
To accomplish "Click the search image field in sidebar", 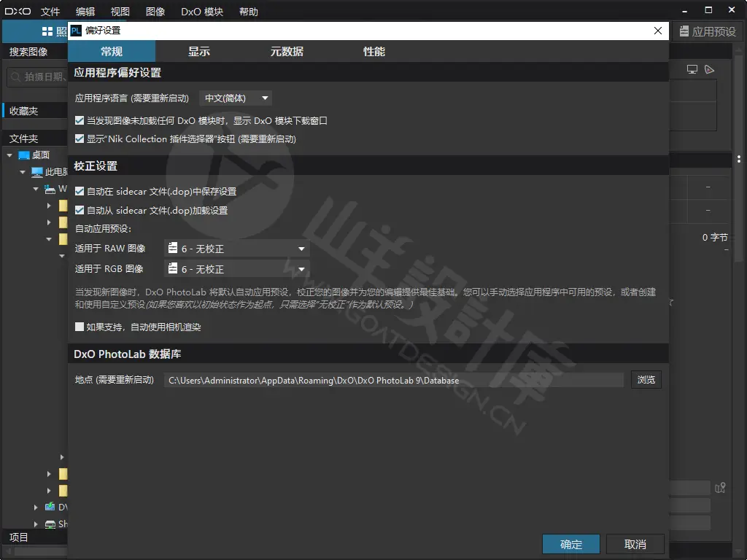I will tap(37, 77).
